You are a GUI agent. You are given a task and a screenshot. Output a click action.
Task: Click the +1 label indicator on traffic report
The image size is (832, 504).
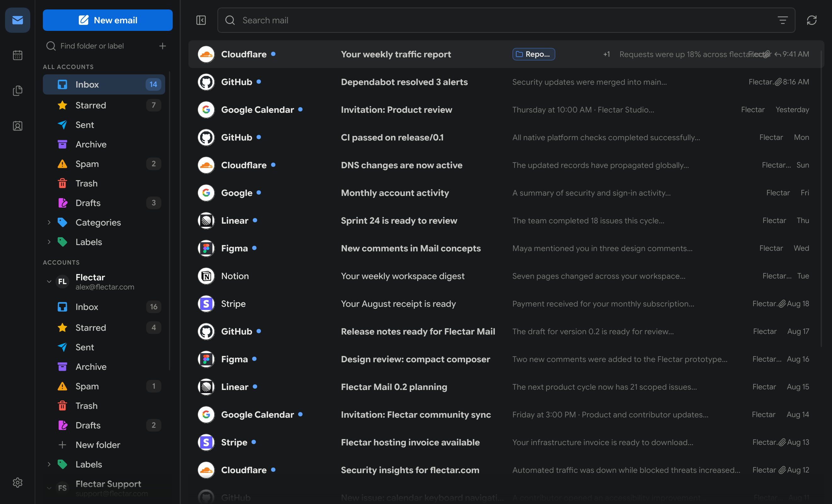606,54
